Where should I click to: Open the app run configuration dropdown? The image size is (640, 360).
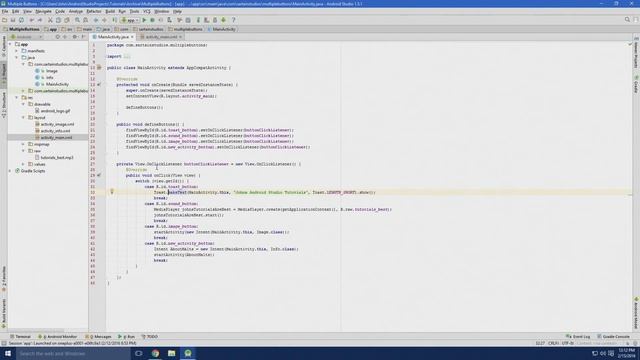coord(130,20)
